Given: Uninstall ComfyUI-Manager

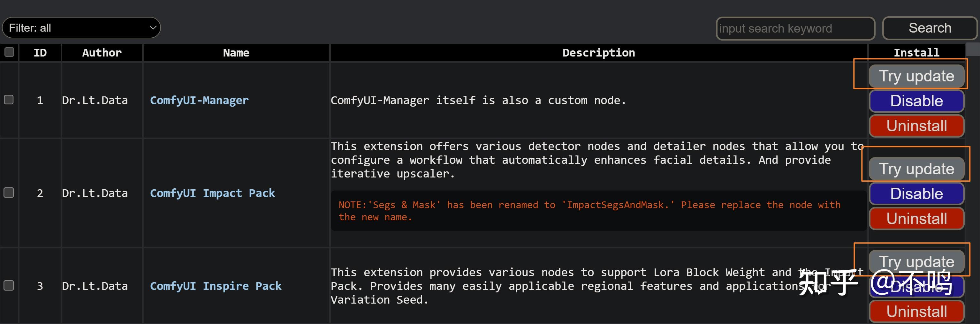Looking at the screenshot, I should 916,126.
